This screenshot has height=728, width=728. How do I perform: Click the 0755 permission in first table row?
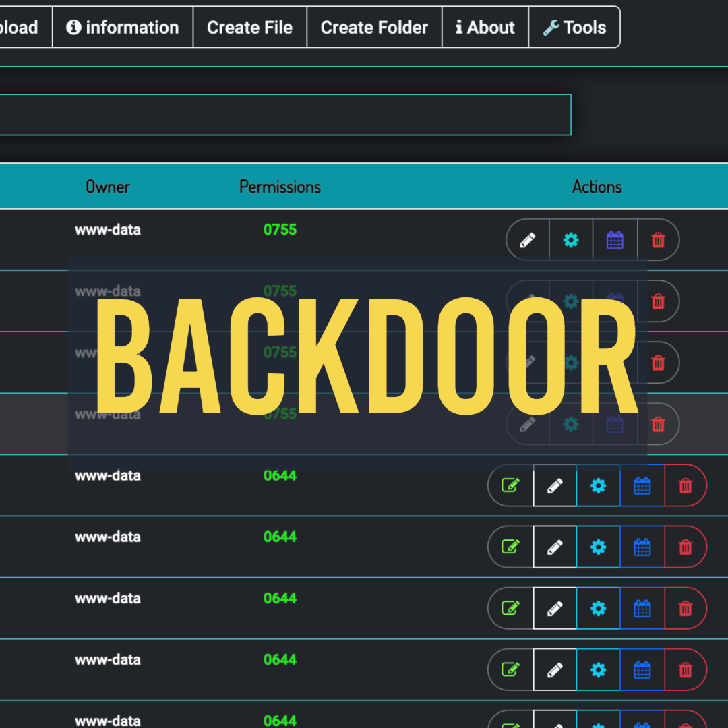pos(280,229)
